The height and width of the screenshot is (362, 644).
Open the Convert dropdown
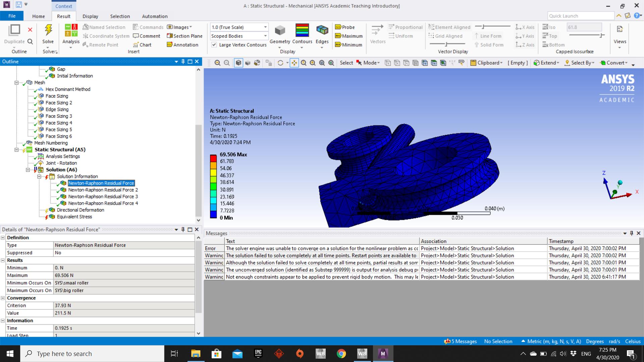tap(613, 63)
